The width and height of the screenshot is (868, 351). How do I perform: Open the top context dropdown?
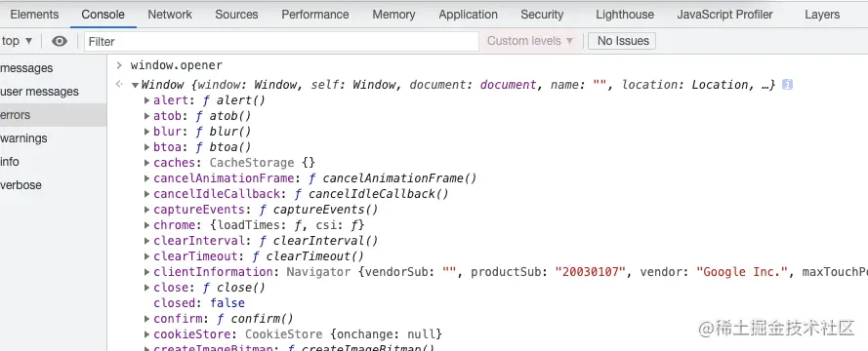click(x=17, y=41)
